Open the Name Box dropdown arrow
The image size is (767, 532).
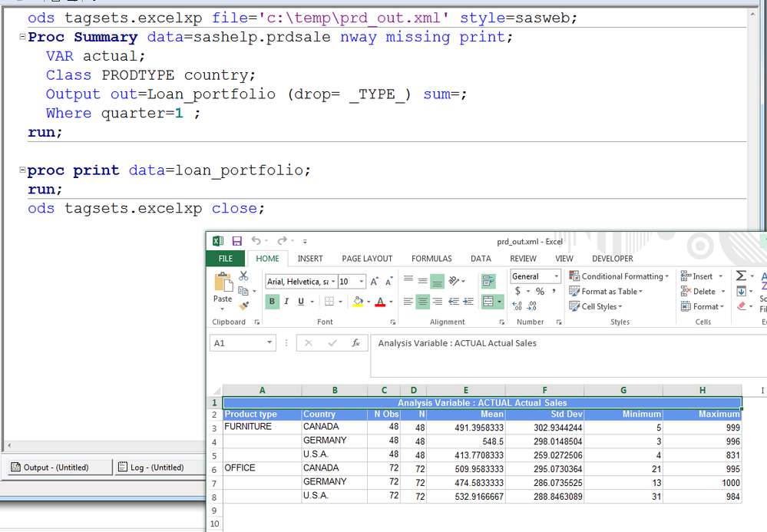point(269,343)
